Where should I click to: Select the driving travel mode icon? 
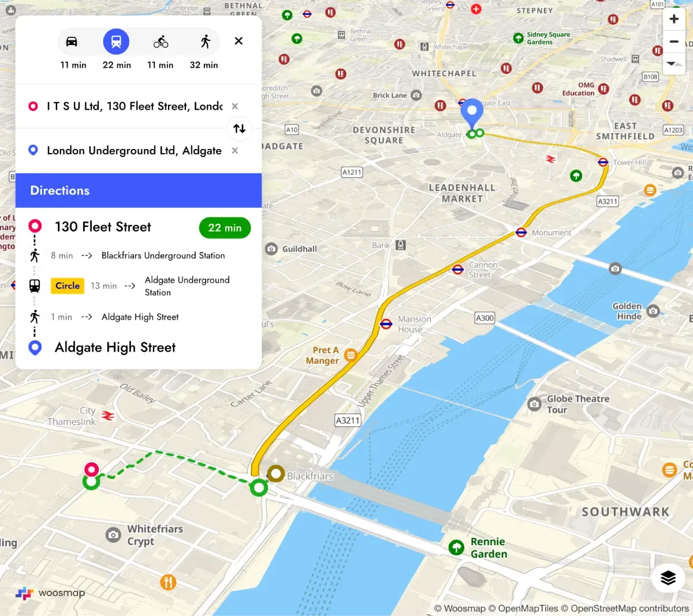pyautogui.click(x=72, y=42)
